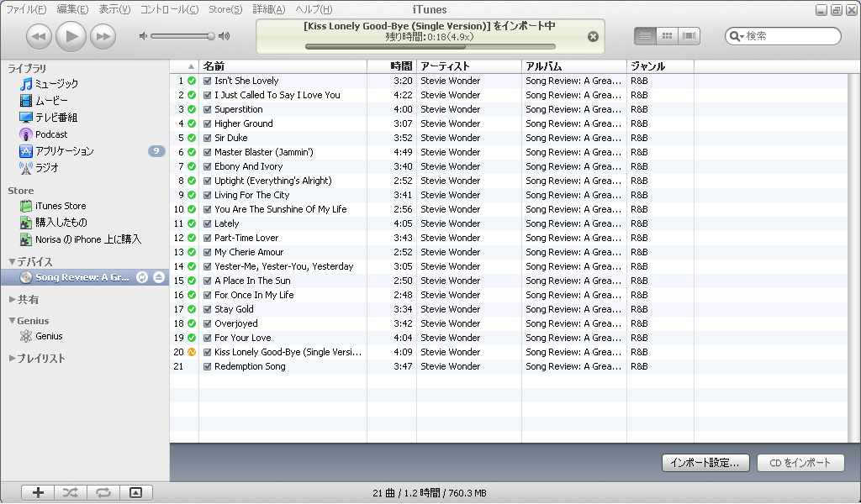Click the Previous track rewind button
This screenshot has width=861, height=504.
pyautogui.click(x=39, y=37)
